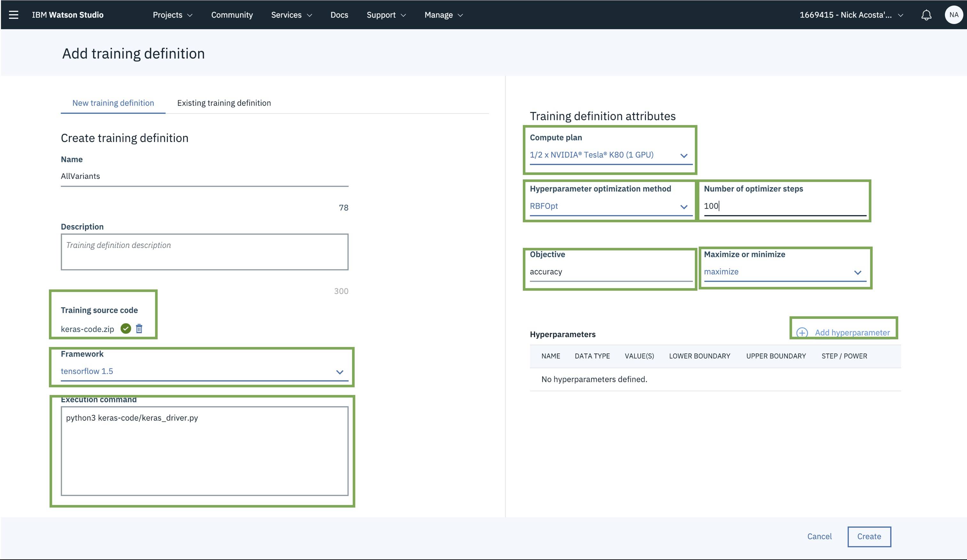This screenshot has height=560, width=967.
Task: Expand the Projects menu
Action: point(172,15)
